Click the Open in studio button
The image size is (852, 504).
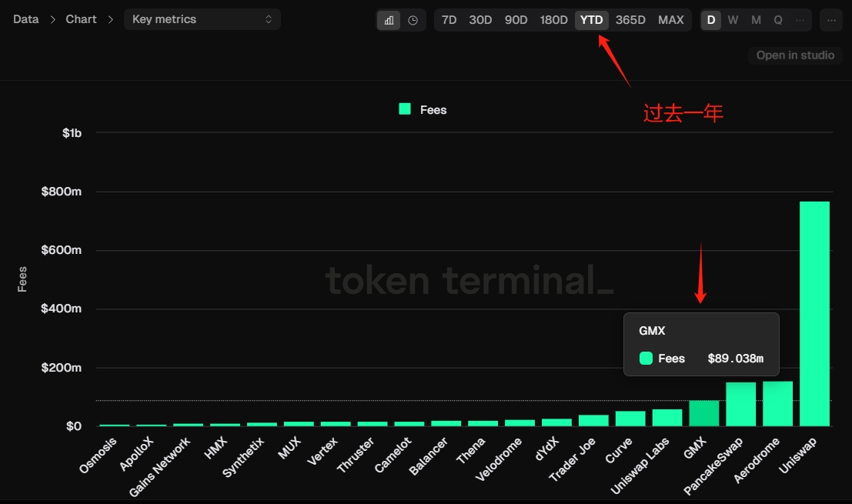795,55
